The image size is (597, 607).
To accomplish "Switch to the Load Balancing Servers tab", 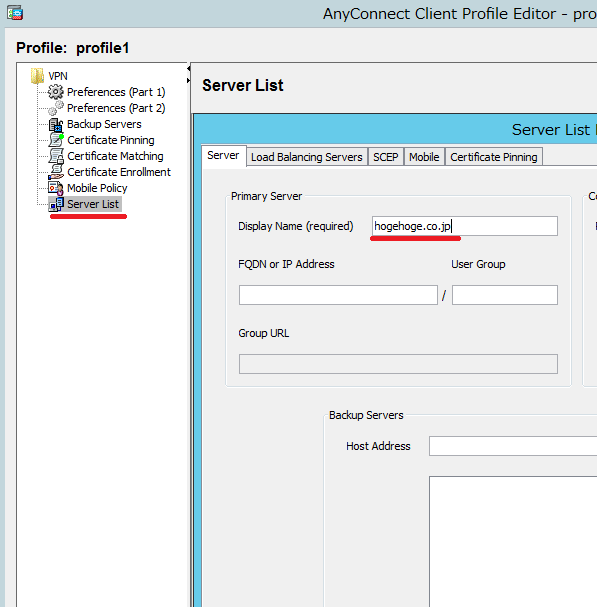I will click(307, 157).
